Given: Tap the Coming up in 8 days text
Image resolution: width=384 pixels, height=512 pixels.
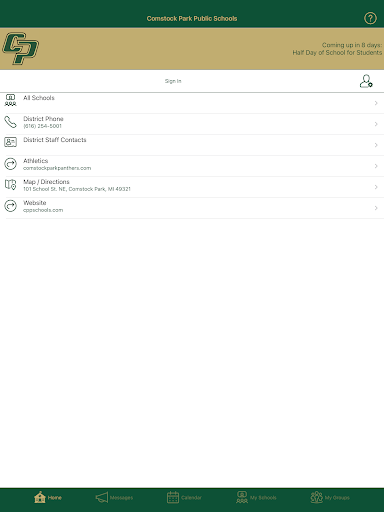Looking at the screenshot, I should (x=352, y=45).
